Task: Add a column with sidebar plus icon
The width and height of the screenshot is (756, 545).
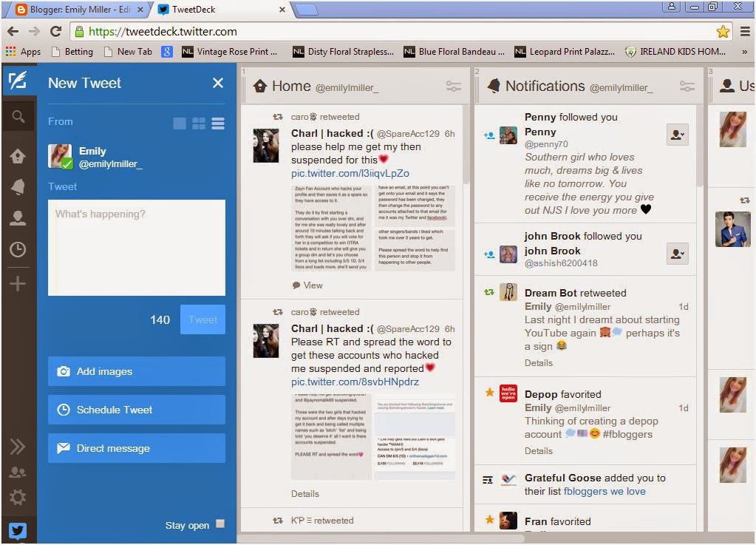Action: click(18, 284)
